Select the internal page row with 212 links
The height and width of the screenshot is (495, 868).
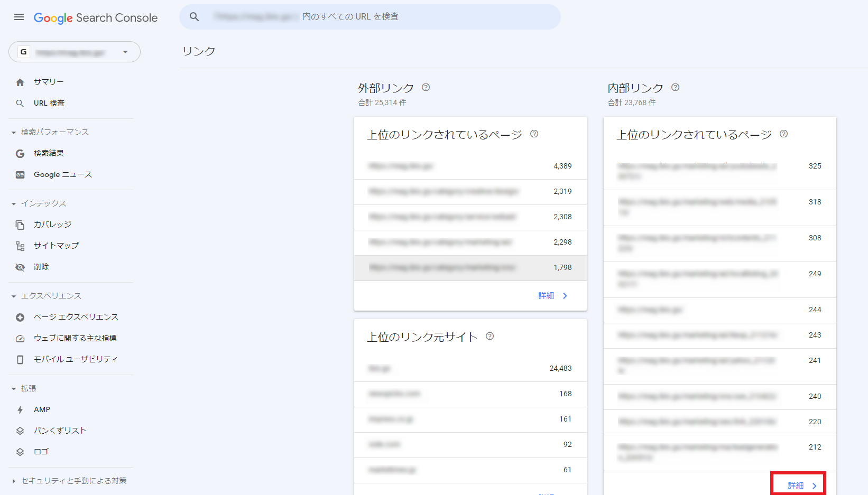(x=720, y=453)
